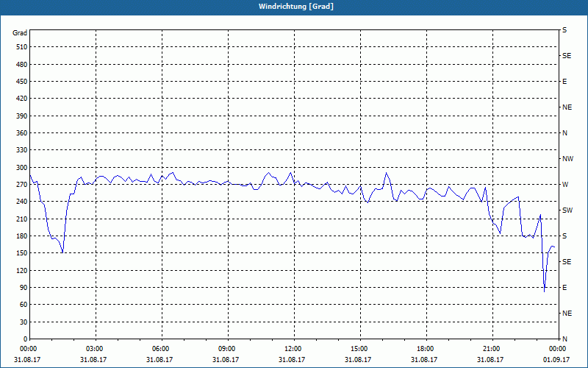Click the chart title "Windrichtung [Grad]"
The height and width of the screenshot is (368, 588).
click(x=296, y=7)
